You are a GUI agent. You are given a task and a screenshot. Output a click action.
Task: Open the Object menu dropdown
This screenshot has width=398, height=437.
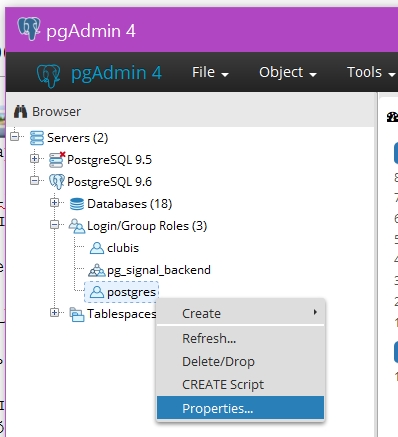click(x=288, y=72)
